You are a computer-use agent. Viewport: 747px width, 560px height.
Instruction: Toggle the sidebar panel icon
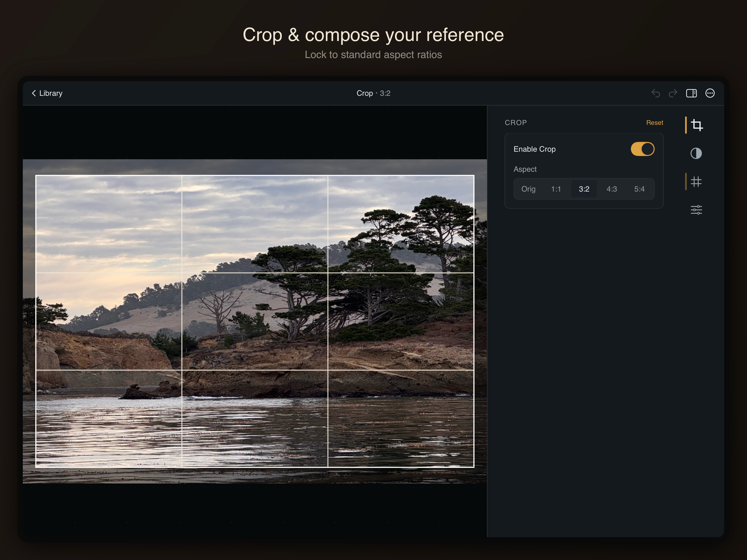tap(691, 93)
